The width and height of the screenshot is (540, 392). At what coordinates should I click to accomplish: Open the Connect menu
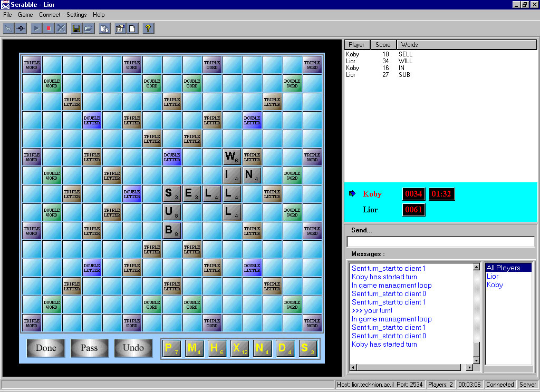[x=50, y=15]
